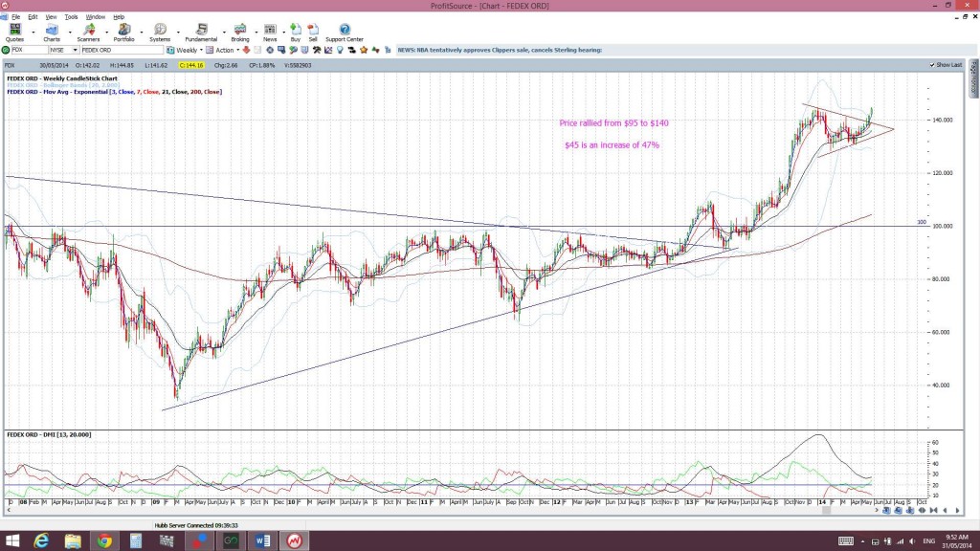This screenshot has height=551, width=980.
Task: Open the Fundamental toolbar icon
Action: click(x=201, y=30)
